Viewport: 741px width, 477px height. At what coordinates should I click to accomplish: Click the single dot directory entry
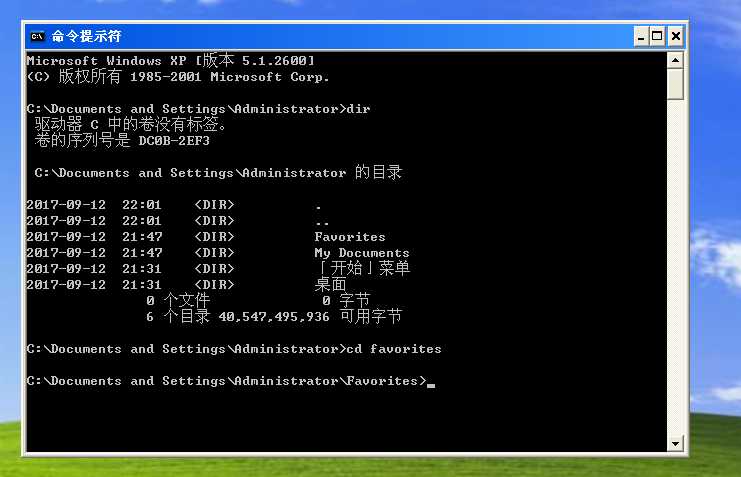coord(319,207)
